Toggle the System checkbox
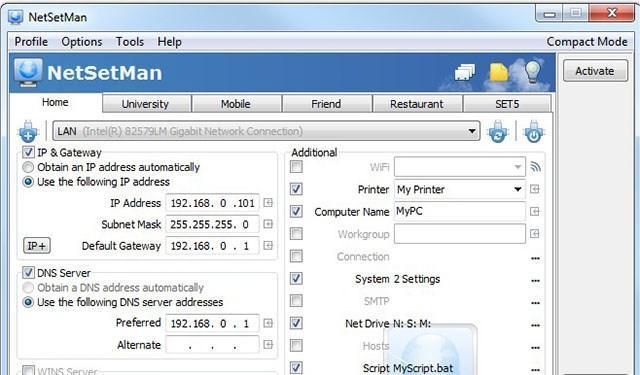The image size is (640, 375). pyautogui.click(x=296, y=278)
